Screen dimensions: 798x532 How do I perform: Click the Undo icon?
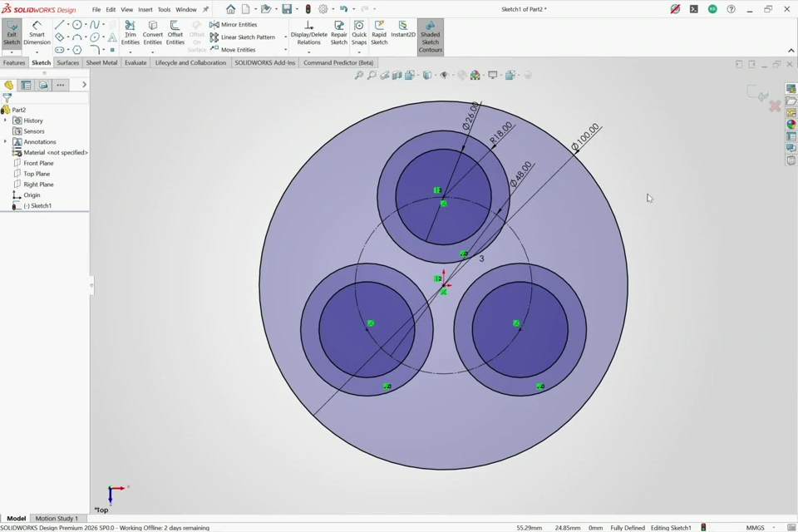(343, 9)
